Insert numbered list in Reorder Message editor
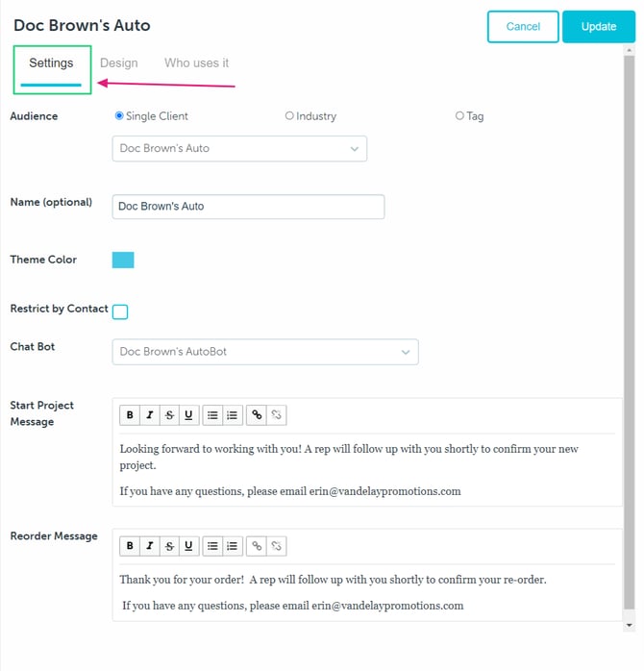Viewport: 644px width, 671px height. click(x=232, y=546)
